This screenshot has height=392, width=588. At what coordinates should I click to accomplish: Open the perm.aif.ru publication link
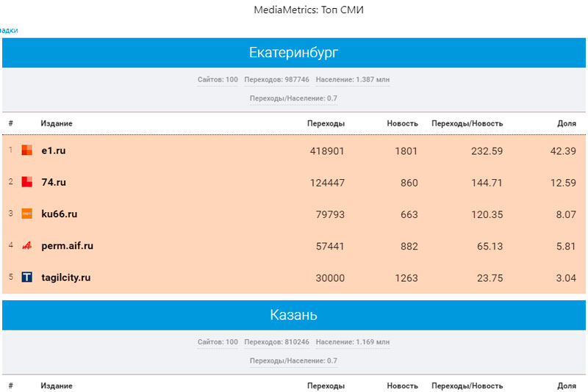[68, 246]
